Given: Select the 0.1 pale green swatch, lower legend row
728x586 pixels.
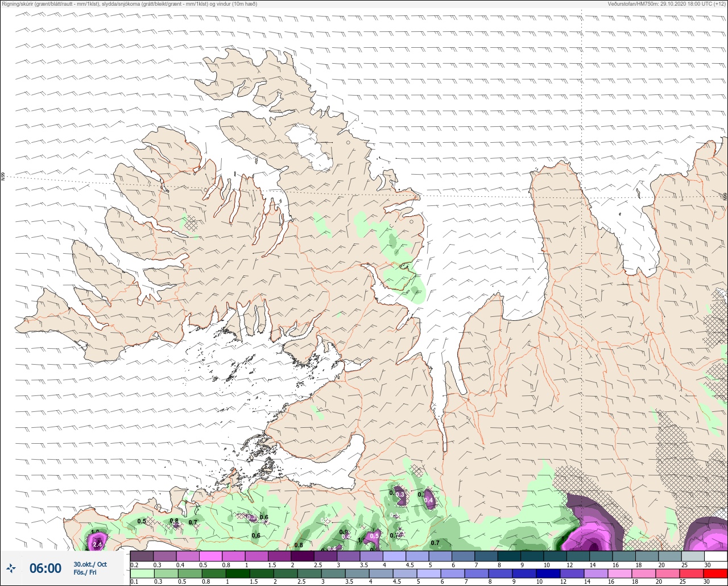Looking at the screenshot, I should point(142,573).
